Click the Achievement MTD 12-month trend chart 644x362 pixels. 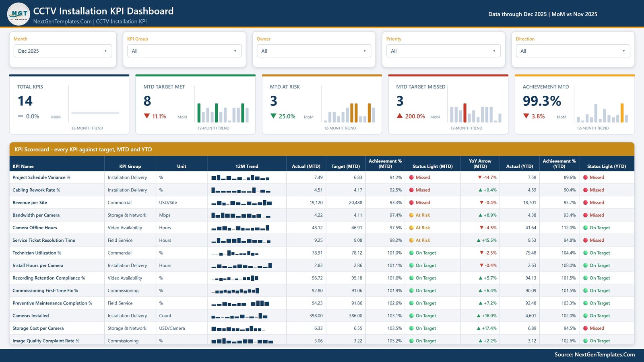[x=602, y=113]
